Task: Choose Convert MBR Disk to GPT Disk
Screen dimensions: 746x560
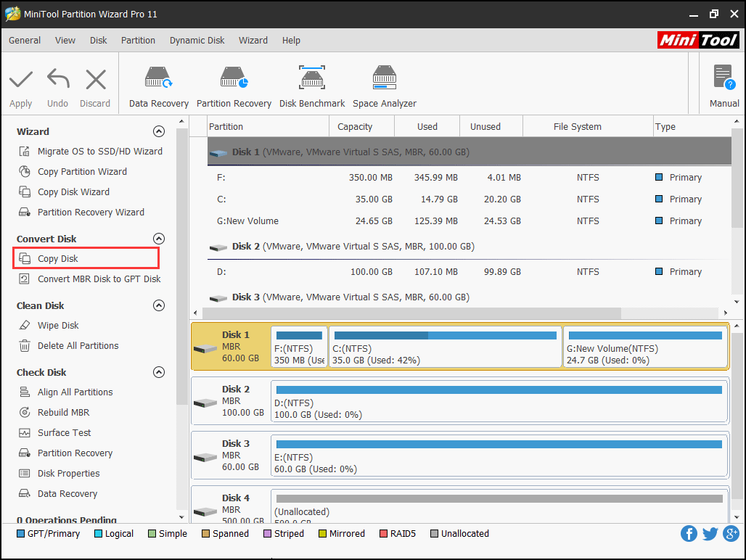Action: coord(90,279)
